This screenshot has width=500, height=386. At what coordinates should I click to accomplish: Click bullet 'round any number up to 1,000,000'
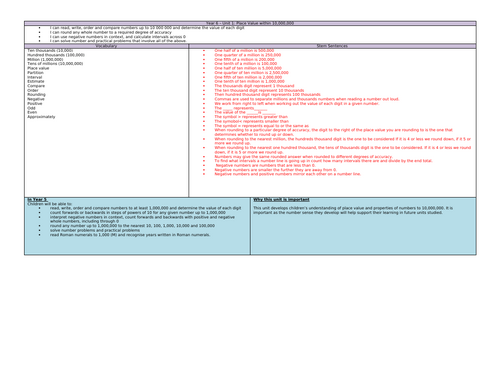click(132, 226)
